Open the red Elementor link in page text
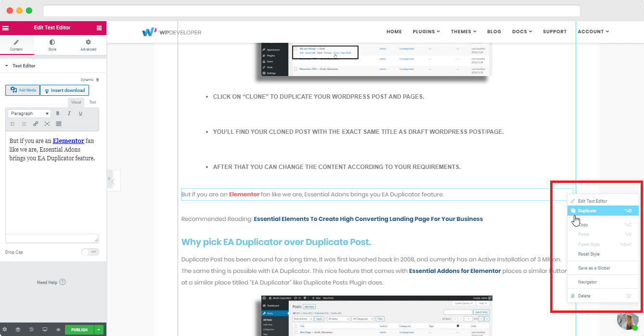Screen dimensions: 644x336 [x=244, y=194]
